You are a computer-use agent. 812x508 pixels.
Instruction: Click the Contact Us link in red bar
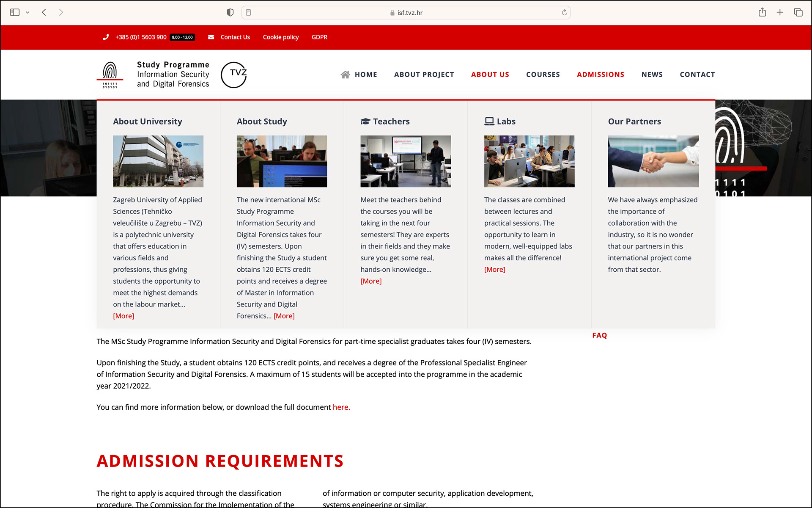235,37
